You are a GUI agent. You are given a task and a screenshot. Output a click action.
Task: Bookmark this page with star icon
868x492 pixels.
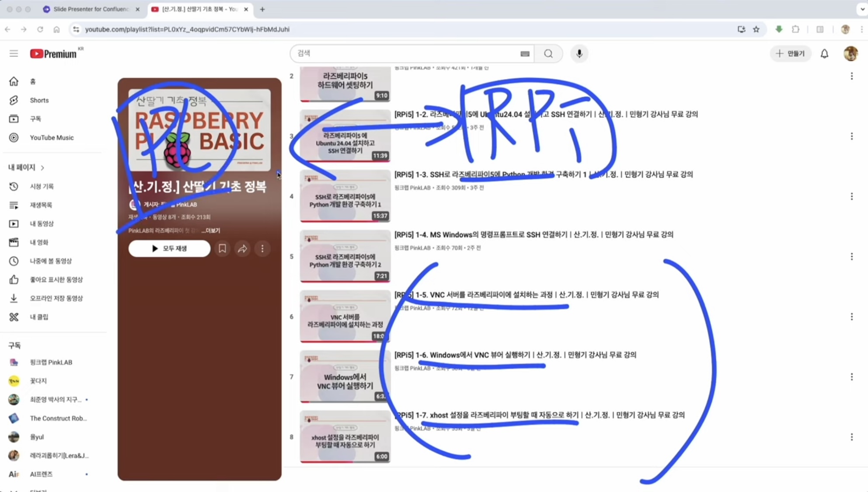click(x=756, y=29)
